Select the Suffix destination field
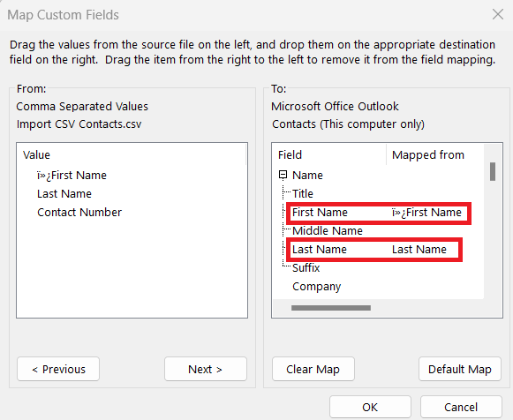The width and height of the screenshot is (513, 420). (x=306, y=268)
